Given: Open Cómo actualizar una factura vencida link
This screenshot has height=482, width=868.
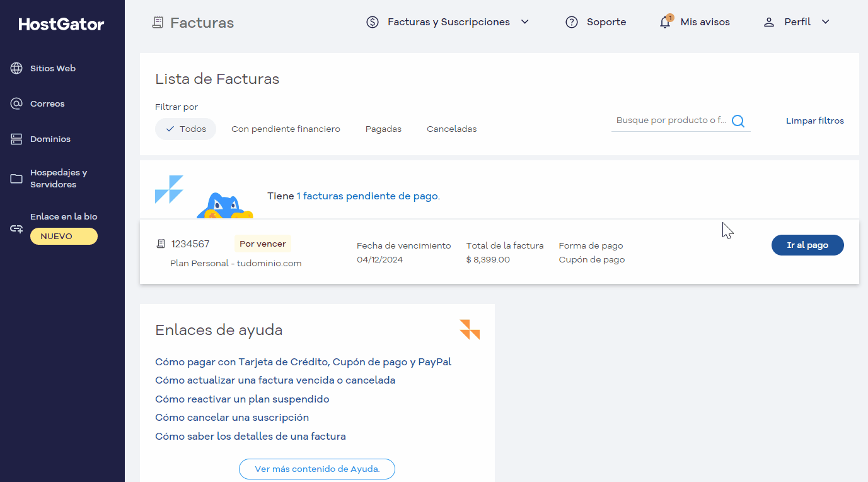Looking at the screenshot, I should [275, 380].
